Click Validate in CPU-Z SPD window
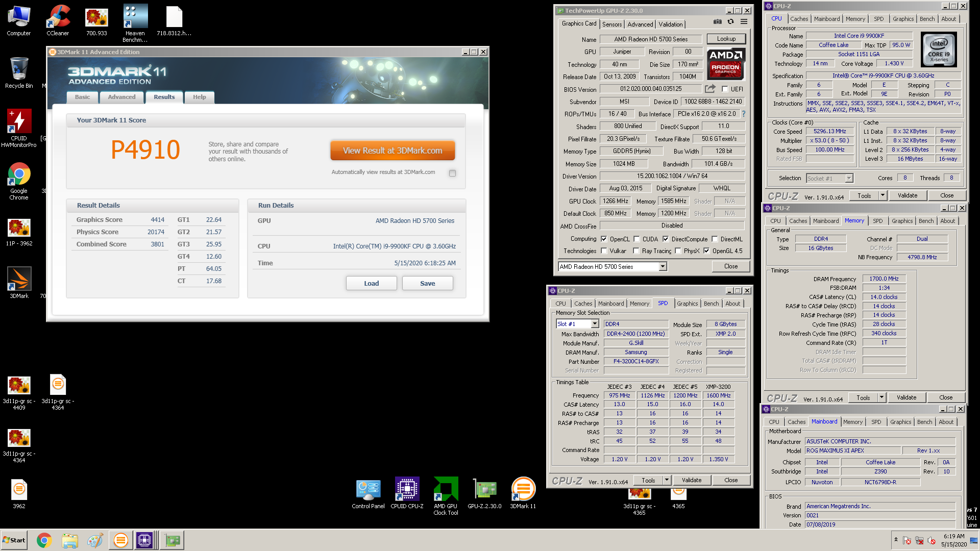This screenshot has width=980, height=551. (691, 480)
